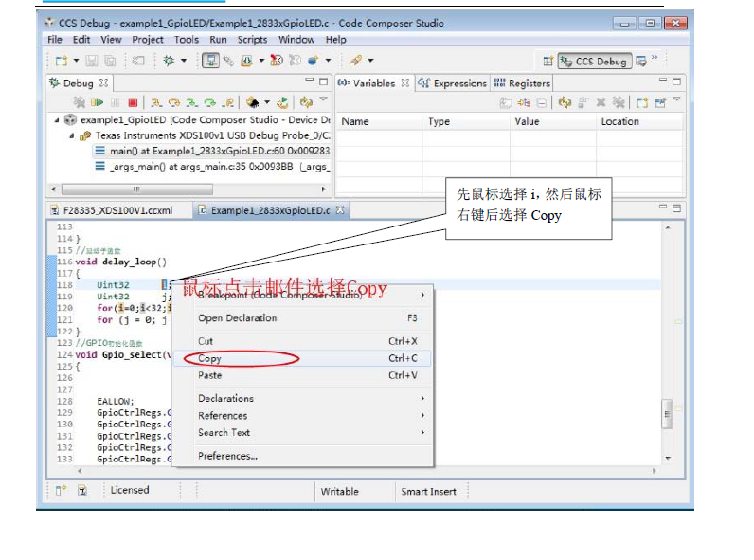Viewport: 754px width, 560px height.
Task: Select the main() stack frame row
Action: 212,151
